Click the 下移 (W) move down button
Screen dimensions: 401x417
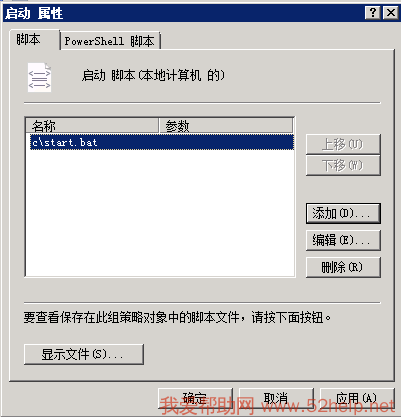pyautogui.click(x=343, y=165)
